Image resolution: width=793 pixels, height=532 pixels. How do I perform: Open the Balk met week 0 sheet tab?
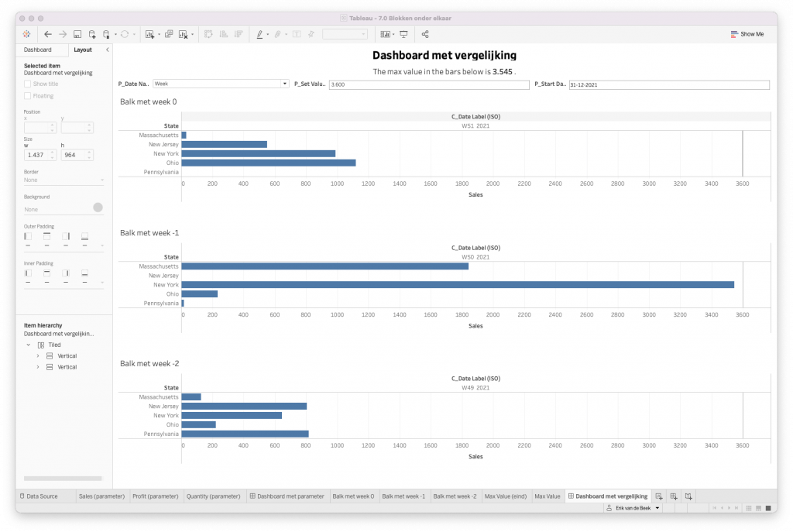353,496
